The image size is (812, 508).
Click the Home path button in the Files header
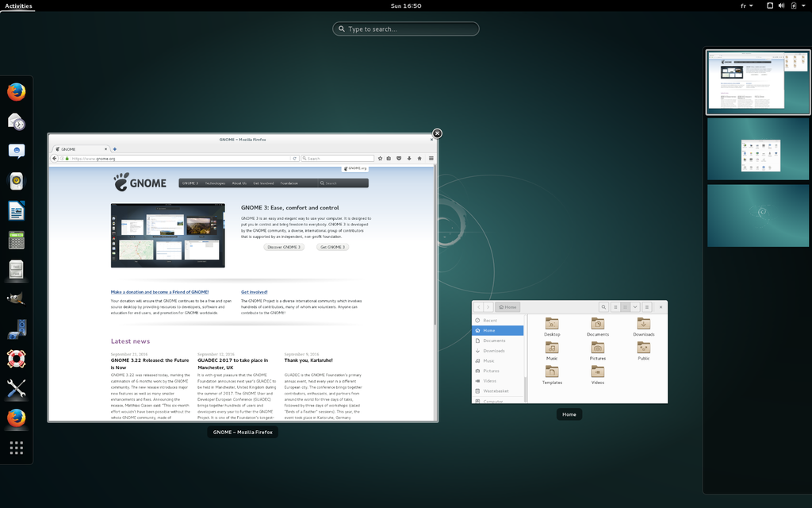[507, 307]
